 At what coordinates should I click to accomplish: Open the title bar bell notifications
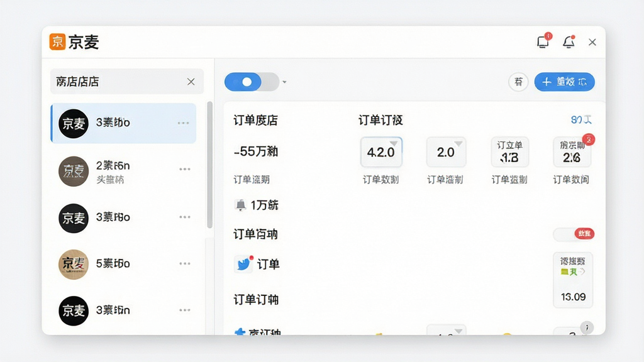click(569, 42)
